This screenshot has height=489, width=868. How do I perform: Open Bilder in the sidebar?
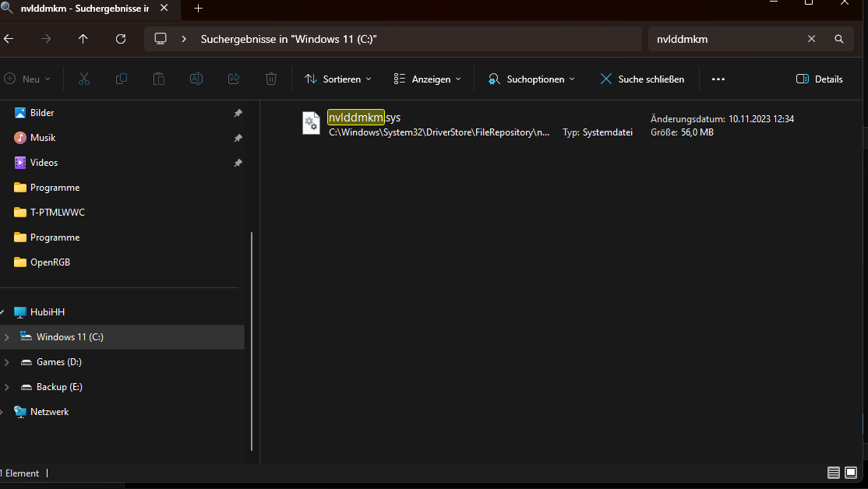(x=42, y=113)
